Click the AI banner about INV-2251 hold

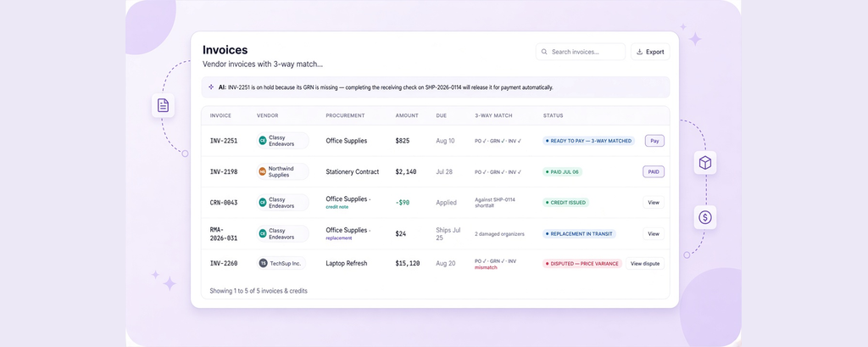[x=436, y=87]
